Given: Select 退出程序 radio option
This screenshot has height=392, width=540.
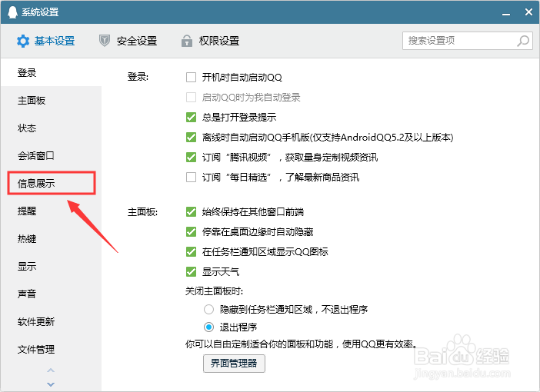Looking at the screenshot, I should [208, 327].
